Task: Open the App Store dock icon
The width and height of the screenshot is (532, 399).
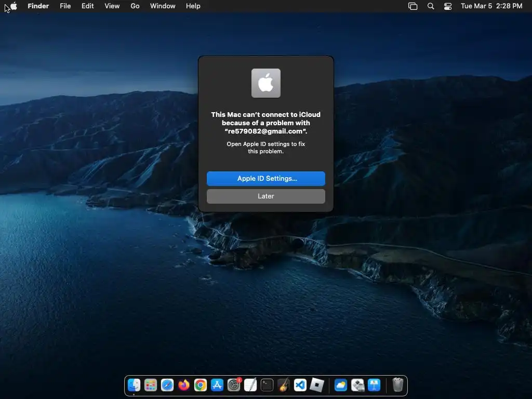Action: [x=217, y=385]
